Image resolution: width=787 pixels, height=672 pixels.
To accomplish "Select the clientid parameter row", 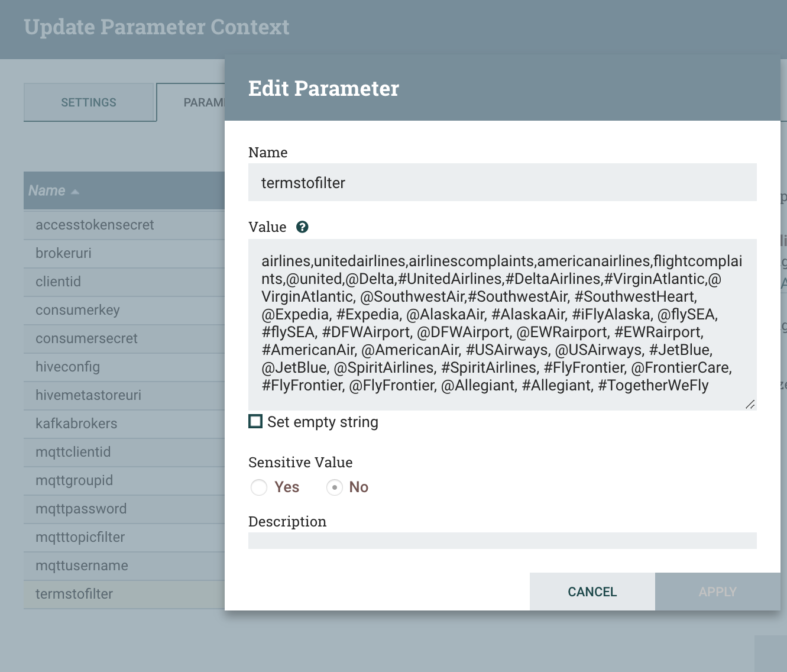I will (x=124, y=282).
